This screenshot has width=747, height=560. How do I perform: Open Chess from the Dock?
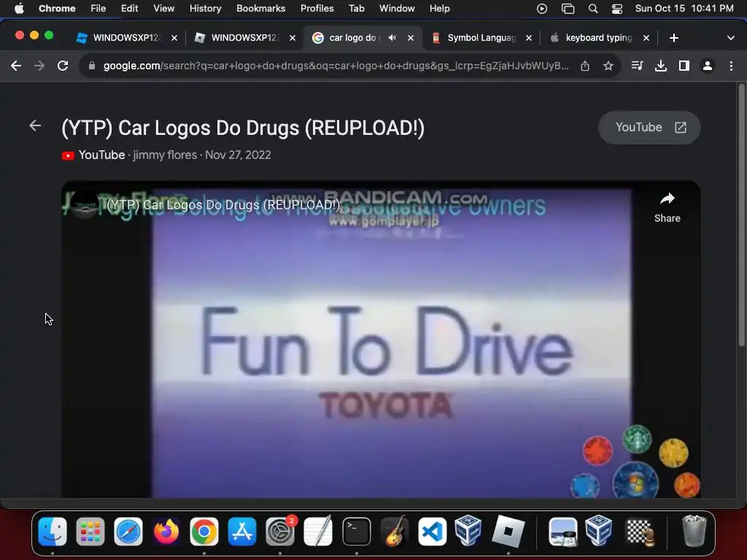[640, 532]
